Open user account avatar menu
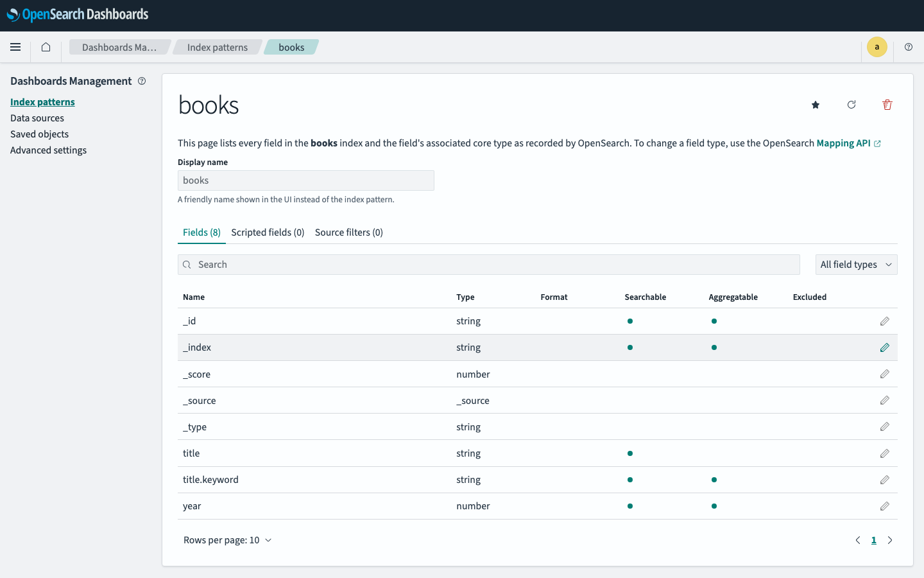This screenshot has width=924, height=578. pos(877,47)
